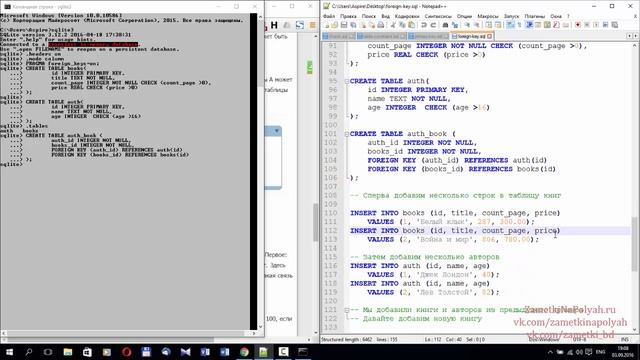The width and height of the screenshot is (640, 360).
Task: Click sqlite prompt at bottom of console
Action: pyautogui.click(x=11, y=164)
